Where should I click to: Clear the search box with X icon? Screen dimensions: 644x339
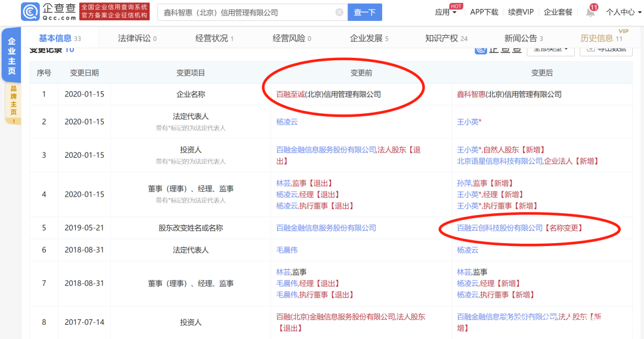(x=339, y=13)
